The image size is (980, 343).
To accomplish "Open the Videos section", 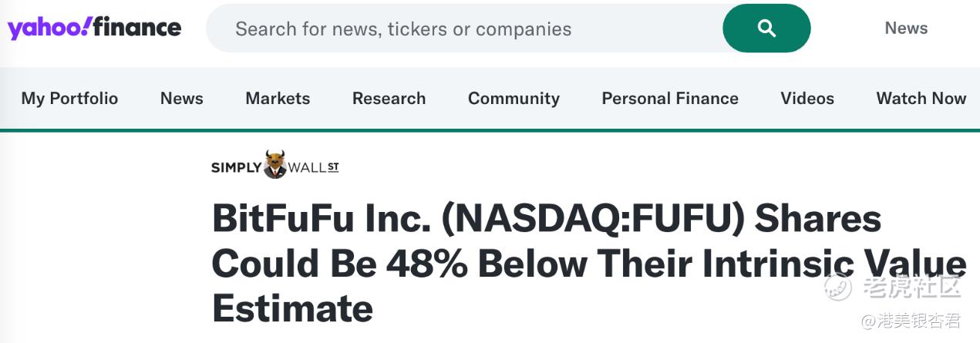I will tap(807, 99).
